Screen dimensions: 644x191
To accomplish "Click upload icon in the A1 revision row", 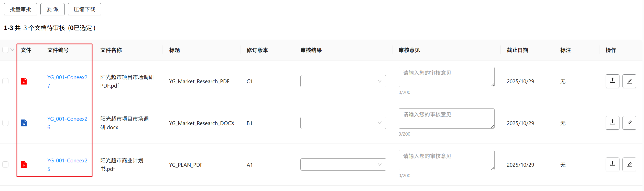I will pos(612,164).
